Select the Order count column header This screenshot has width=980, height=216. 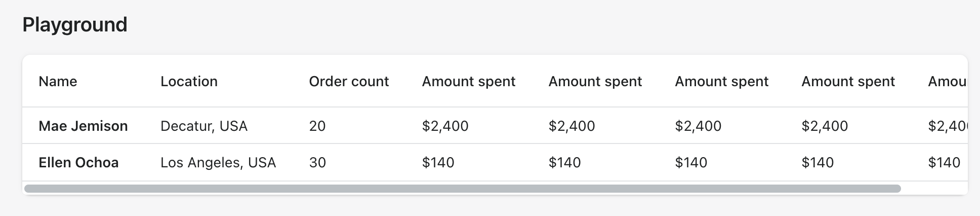pos(349,82)
